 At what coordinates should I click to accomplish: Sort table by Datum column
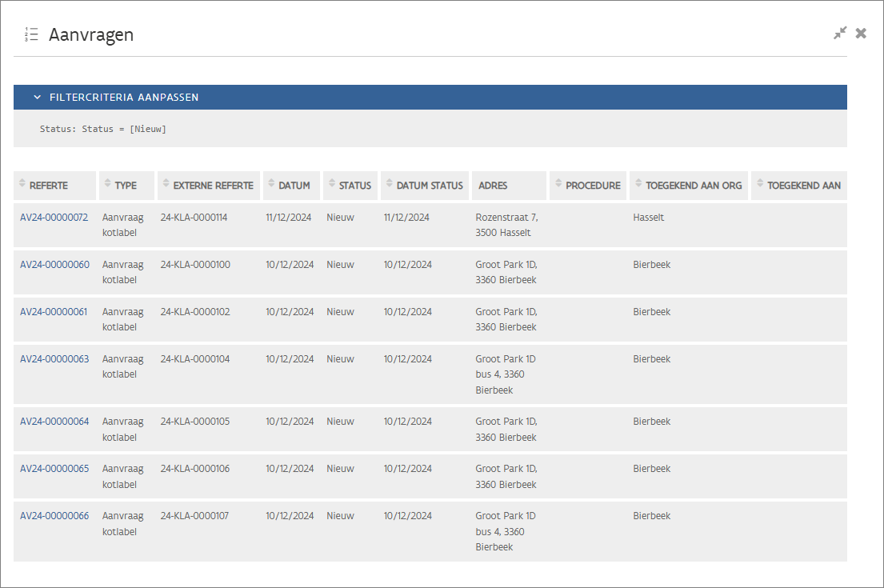[294, 185]
